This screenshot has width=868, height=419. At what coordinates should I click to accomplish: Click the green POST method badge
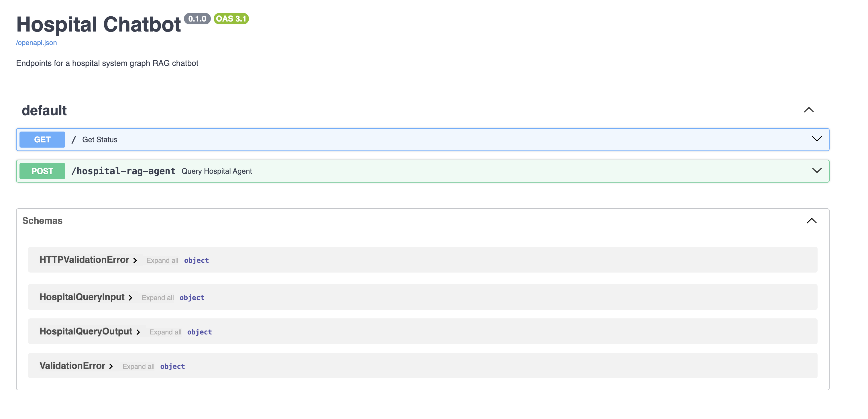(x=42, y=171)
